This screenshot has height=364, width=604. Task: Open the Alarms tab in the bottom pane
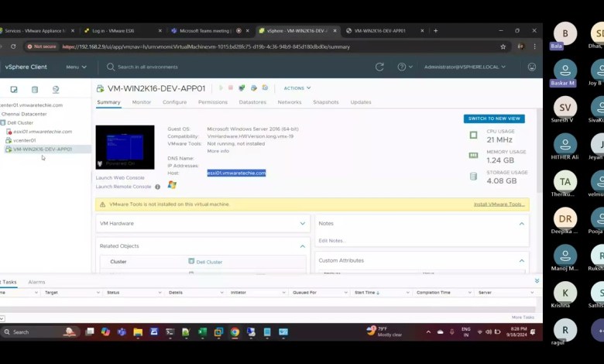pos(36,282)
